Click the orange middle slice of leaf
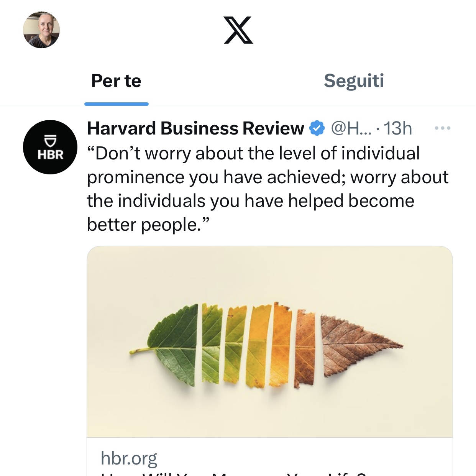Image resolution: width=476 pixels, height=476 pixels. (282, 345)
